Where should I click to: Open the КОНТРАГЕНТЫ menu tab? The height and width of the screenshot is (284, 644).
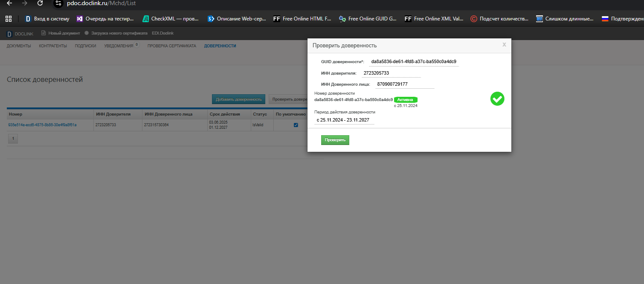point(53,46)
